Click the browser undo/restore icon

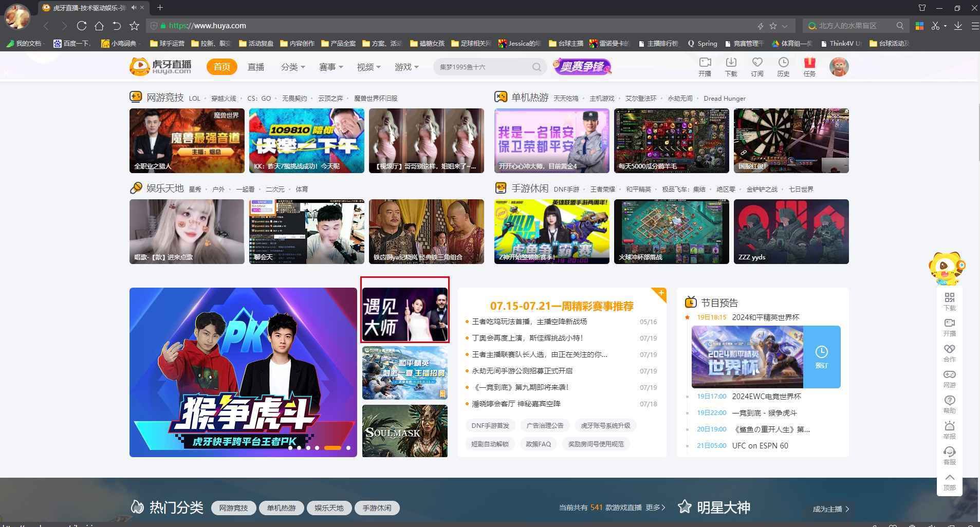coord(117,26)
